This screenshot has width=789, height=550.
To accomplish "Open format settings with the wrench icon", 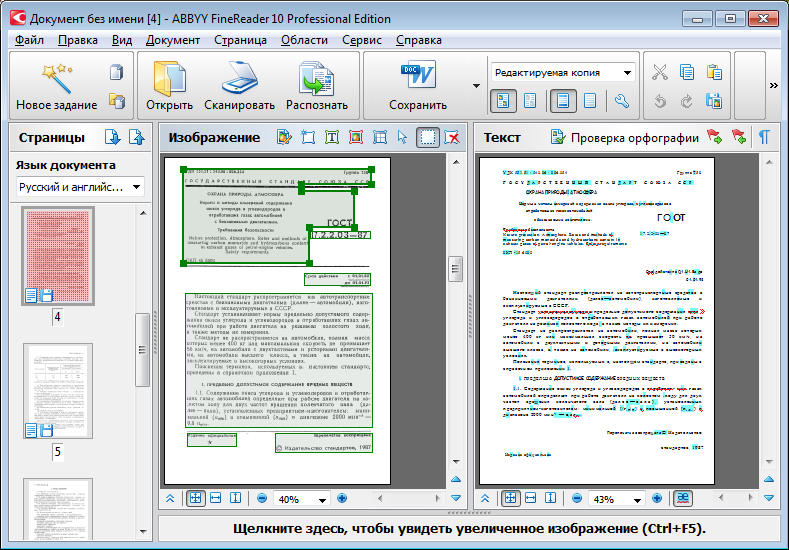I will click(621, 101).
